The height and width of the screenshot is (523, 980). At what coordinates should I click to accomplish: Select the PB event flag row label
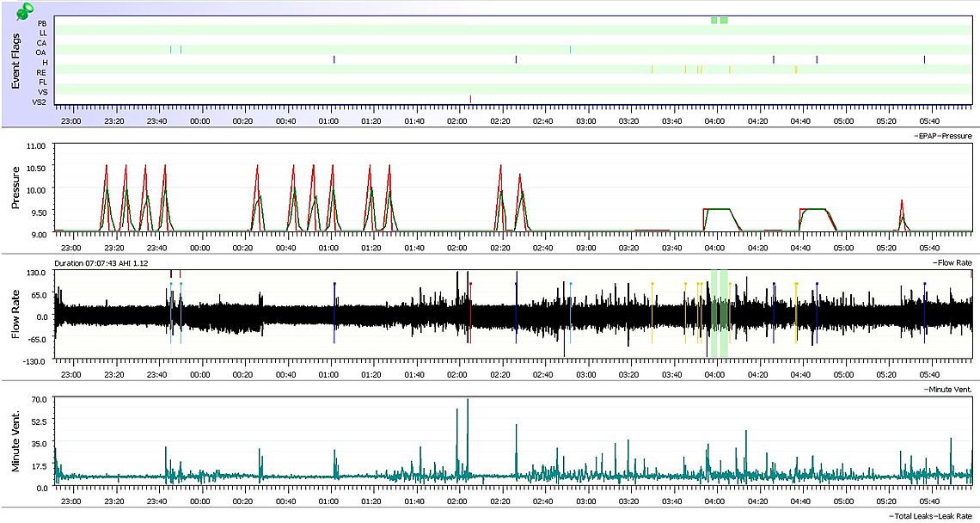tap(42, 23)
